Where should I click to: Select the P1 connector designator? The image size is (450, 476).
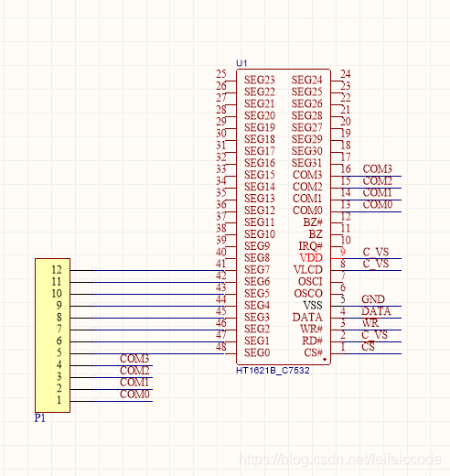coord(39,417)
